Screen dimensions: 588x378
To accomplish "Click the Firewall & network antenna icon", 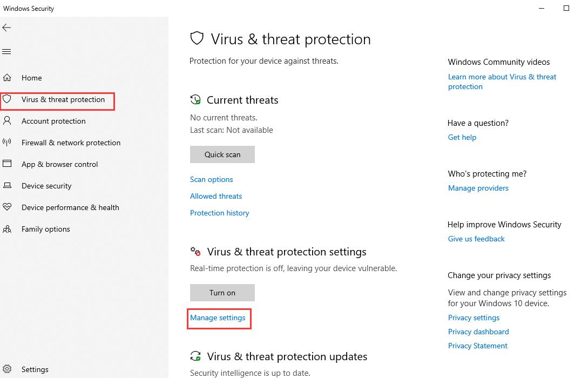I will click(7, 142).
